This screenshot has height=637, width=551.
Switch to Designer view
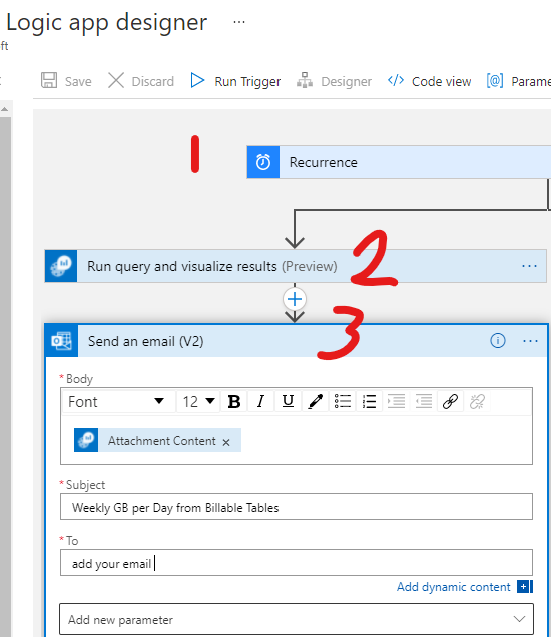tap(334, 81)
